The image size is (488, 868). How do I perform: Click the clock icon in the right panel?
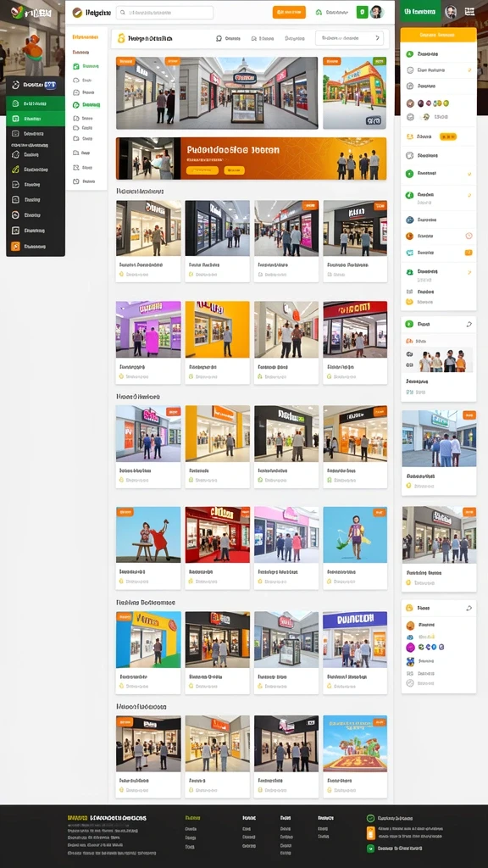point(469,236)
